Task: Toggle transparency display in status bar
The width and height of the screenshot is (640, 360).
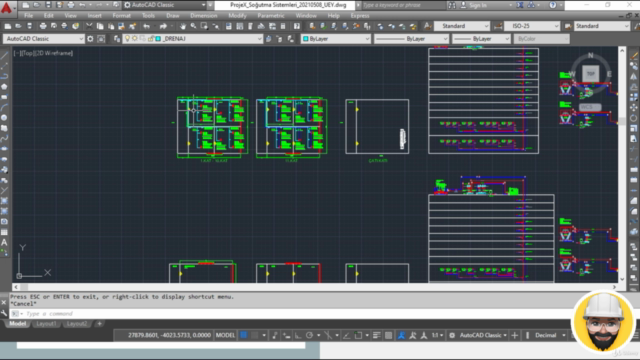Action: (x=389, y=336)
